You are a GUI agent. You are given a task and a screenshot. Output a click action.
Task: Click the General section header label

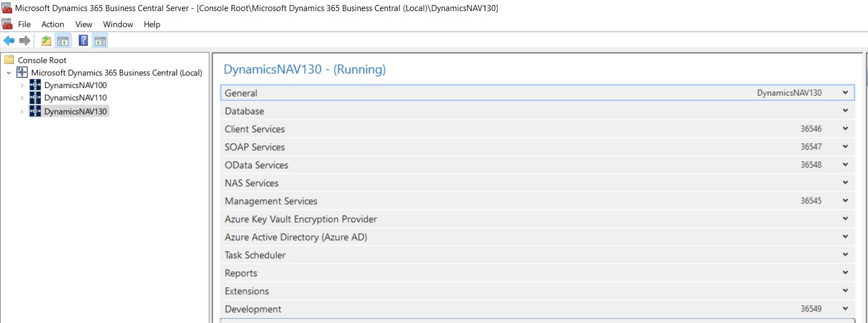point(241,93)
